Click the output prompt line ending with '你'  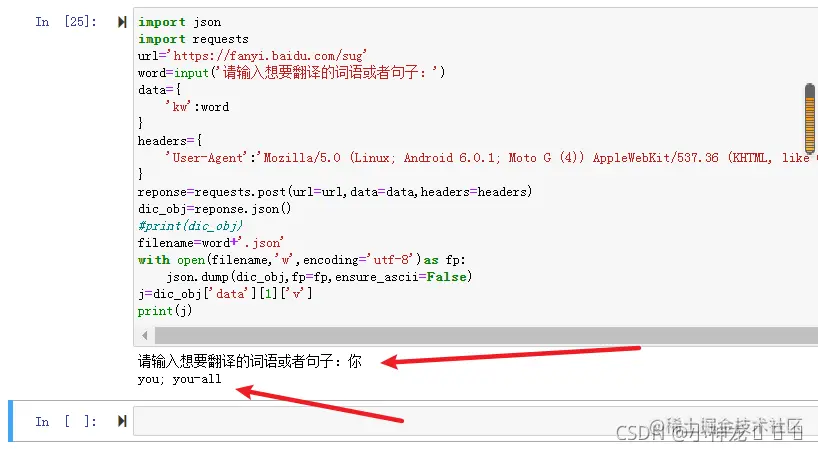coord(249,361)
